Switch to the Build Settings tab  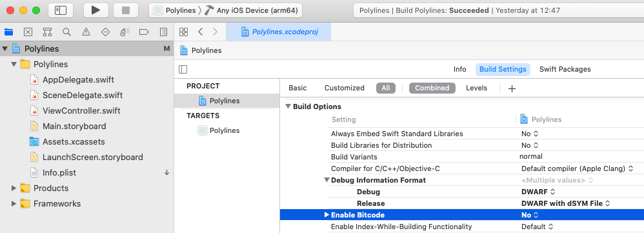pyautogui.click(x=503, y=70)
